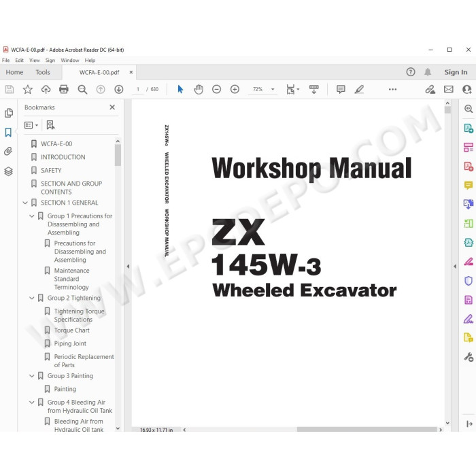Jump to the SAFETY bookmark
This screenshot has width=476, height=476.
51,170
